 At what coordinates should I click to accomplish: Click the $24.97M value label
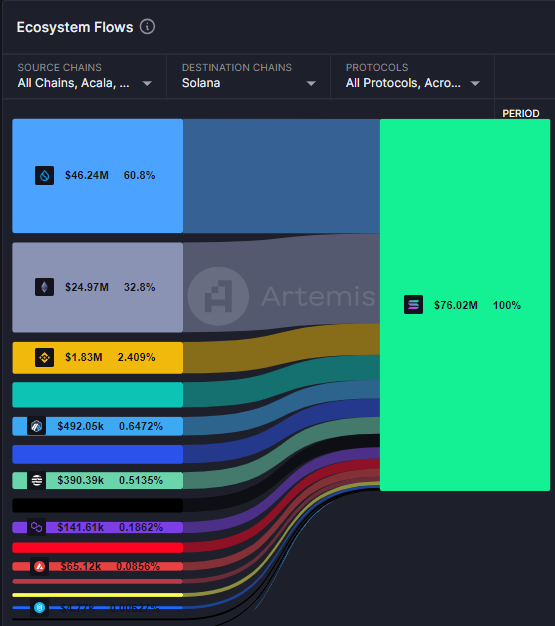tap(87, 287)
